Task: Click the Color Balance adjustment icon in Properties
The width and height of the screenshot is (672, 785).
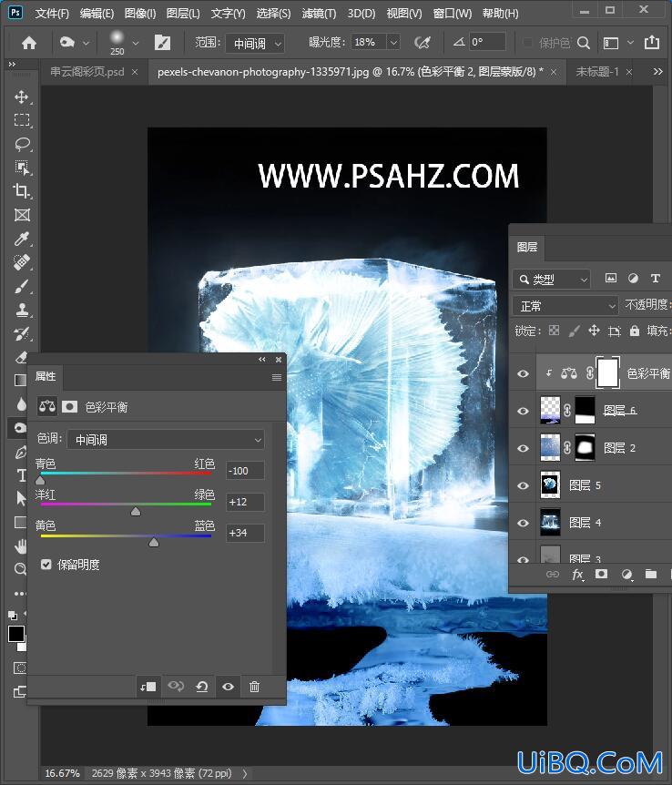Action: point(47,406)
